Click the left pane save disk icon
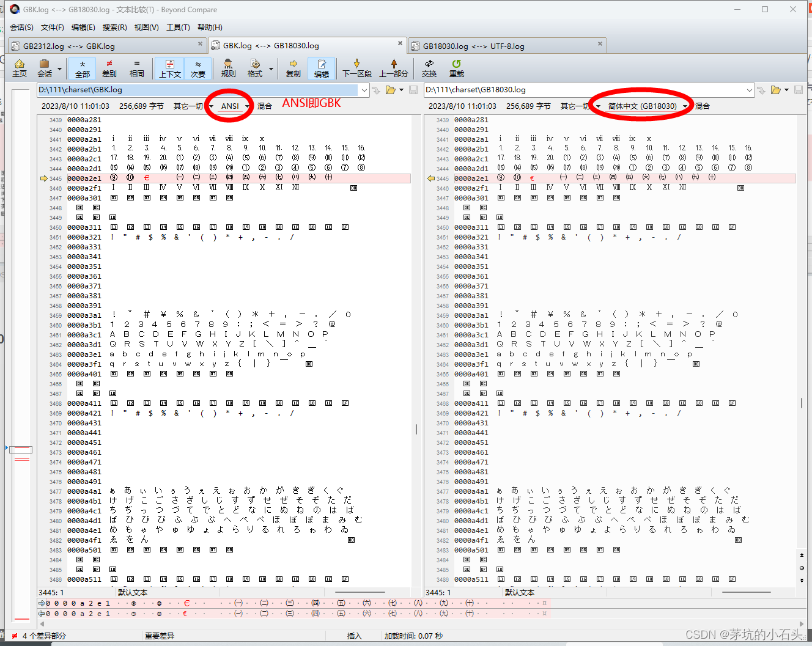The image size is (812, 646). pos(413,90)
